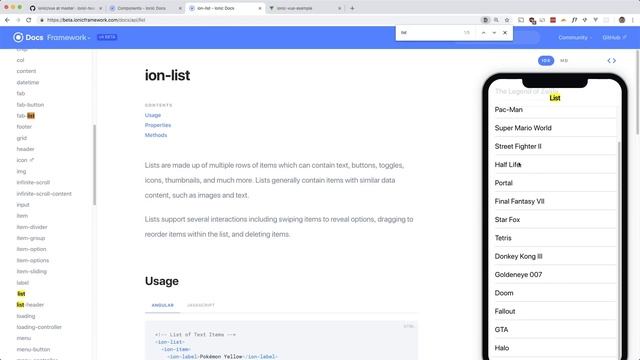Open the Framework dropdown in header

pyautogui.click(x=69, y=37)
